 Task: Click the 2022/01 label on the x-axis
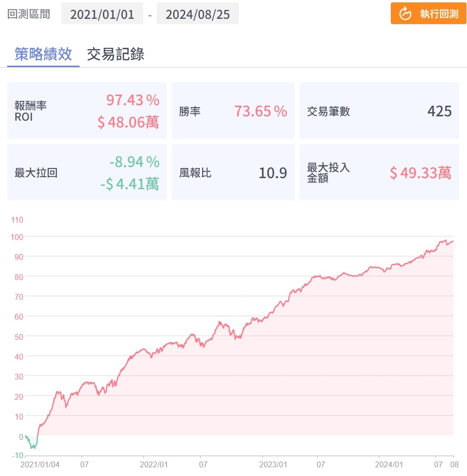[x=153, y=465]
